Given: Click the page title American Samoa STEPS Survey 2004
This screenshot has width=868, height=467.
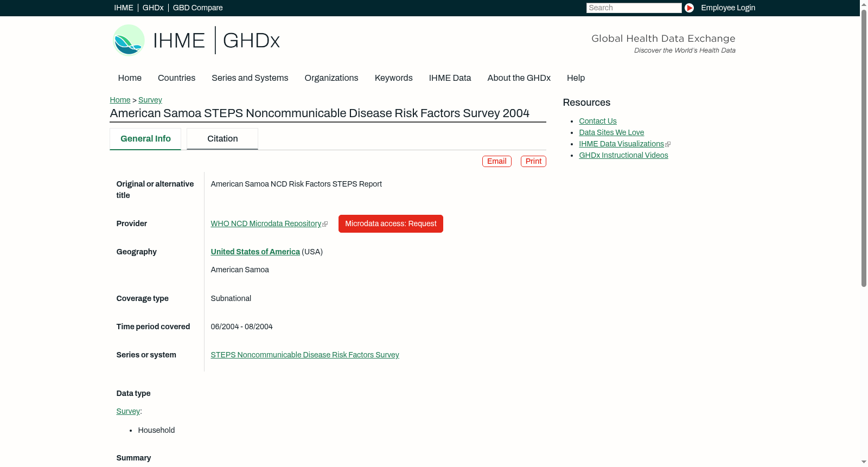Looking at the screenshot, I should point(320,113).
